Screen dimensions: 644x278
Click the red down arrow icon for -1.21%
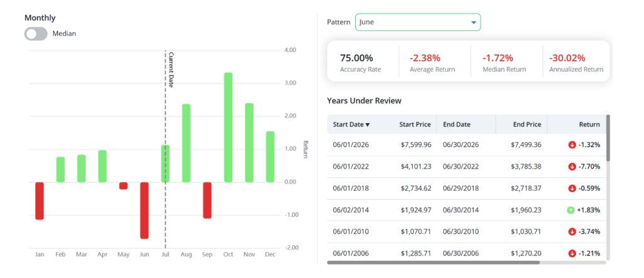572,253
